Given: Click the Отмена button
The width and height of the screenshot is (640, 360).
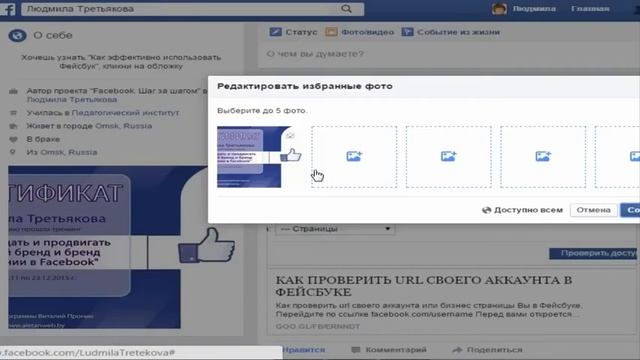Looking at the screenshot, I should tap(593, 210).
